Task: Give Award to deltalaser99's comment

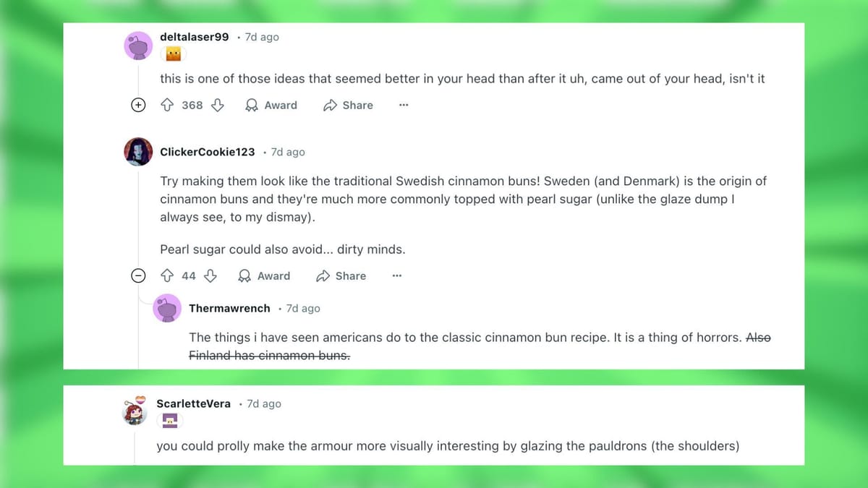Action: (x=271, y=106)
